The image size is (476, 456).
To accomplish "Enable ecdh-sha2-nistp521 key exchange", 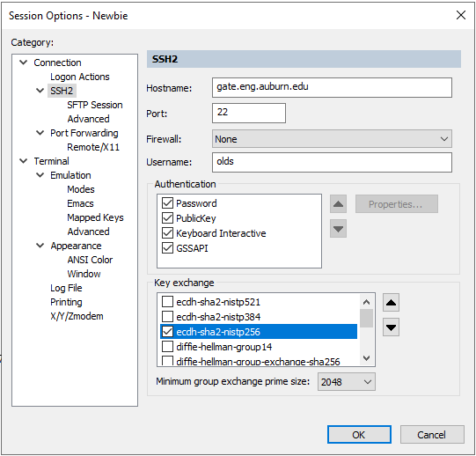I will pyautogui.click(x=167, y=302).
